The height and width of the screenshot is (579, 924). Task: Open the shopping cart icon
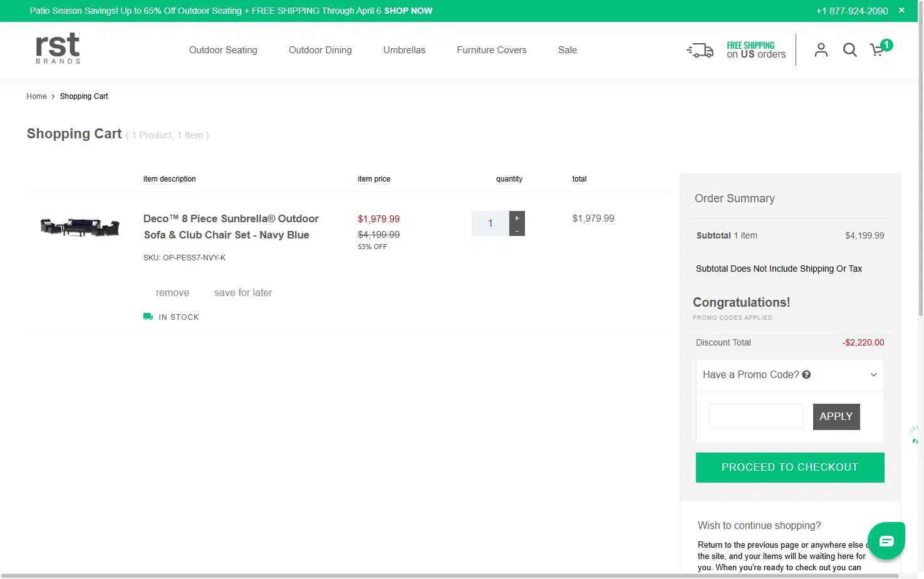(878, 50)
